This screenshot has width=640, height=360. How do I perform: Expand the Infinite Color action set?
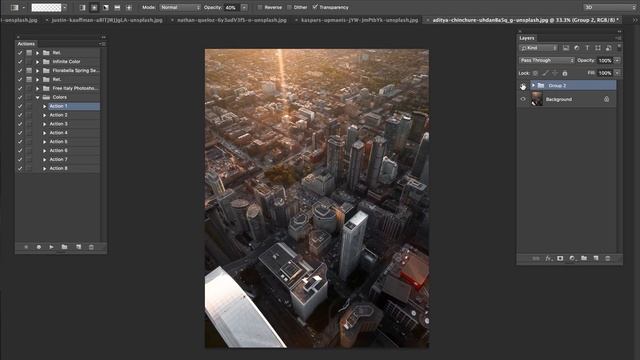pyautogui.click(x=38, y=62)
